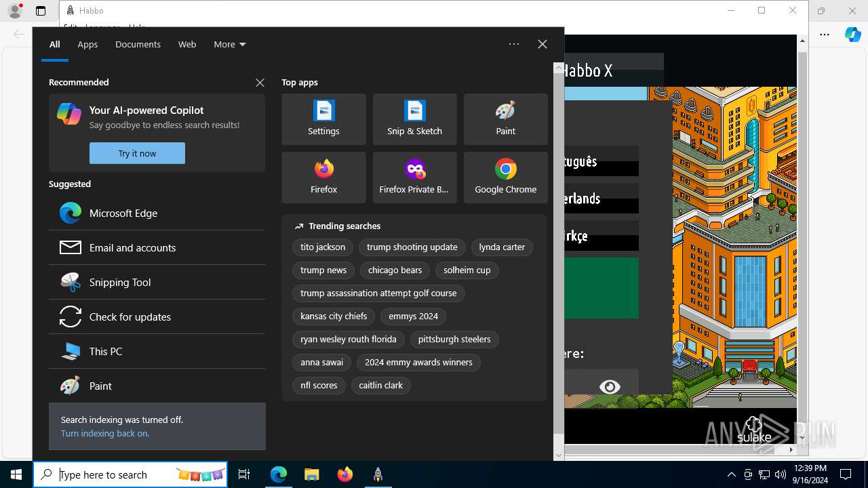This screenshot has height=488, width=868.
Task: Open Edge settings ellipsis menu
Action: 825,35
